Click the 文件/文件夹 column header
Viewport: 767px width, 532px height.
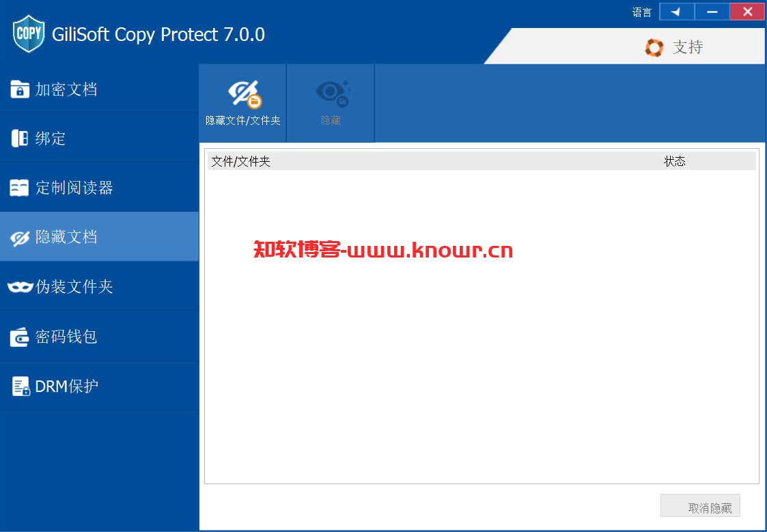[x=240, y=161]
